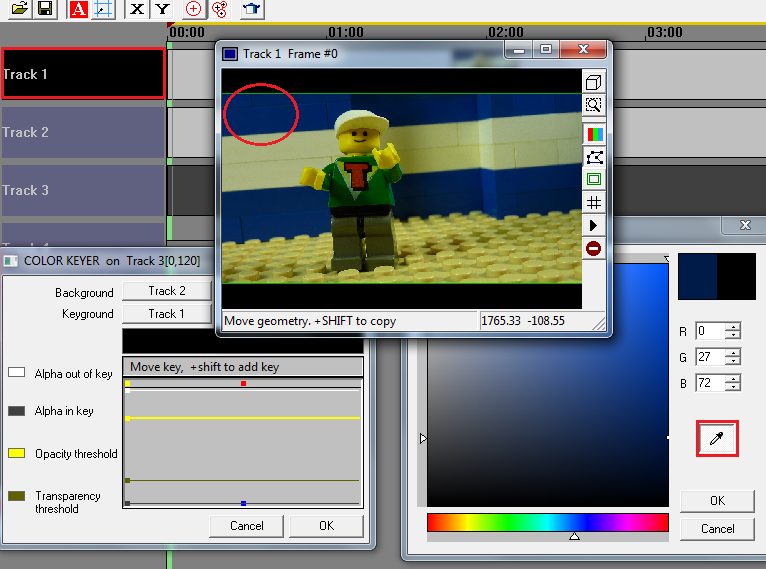Select Track 1 in the track list
This screenshot has height=569, width=766.
click(84, 74)
